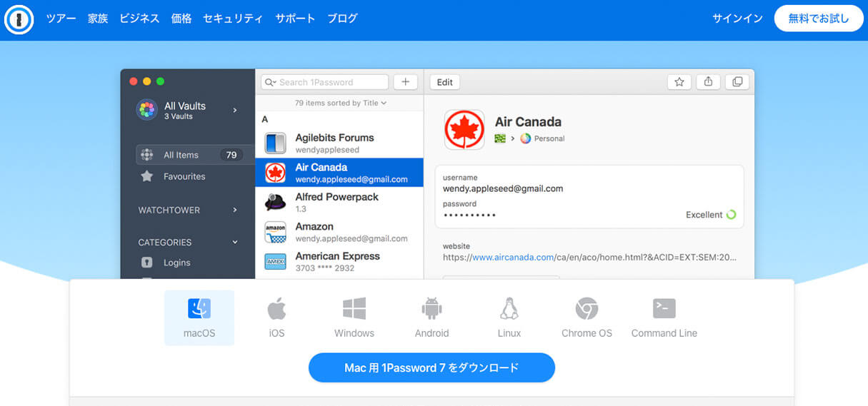Image resolution: width=868 pixels, height=406 pixels.
Task: Select the macOS platform tab
Action: pyautogui.click(x=199, y=318)
